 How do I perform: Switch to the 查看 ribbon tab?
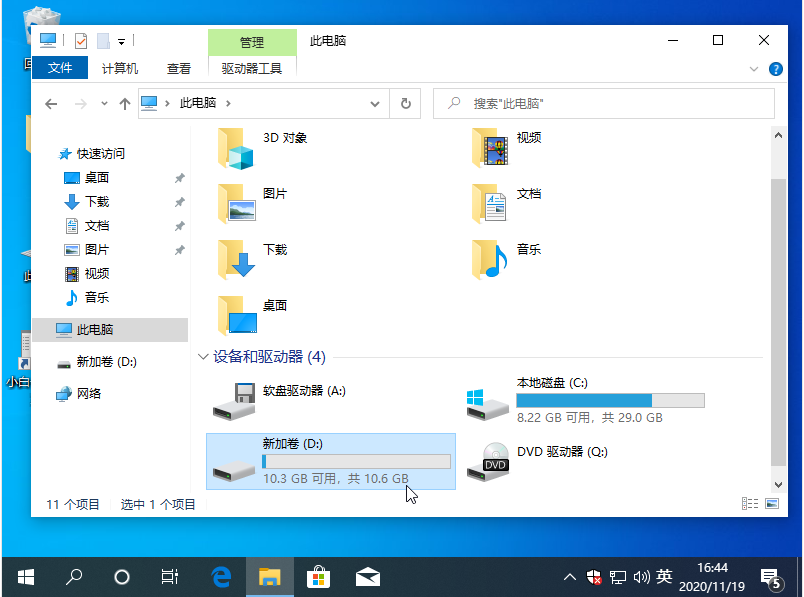click(178, 69)
